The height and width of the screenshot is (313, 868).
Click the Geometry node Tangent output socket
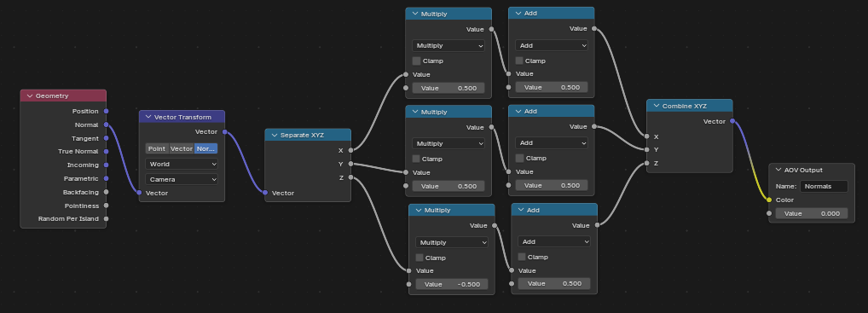click(106, 138)
